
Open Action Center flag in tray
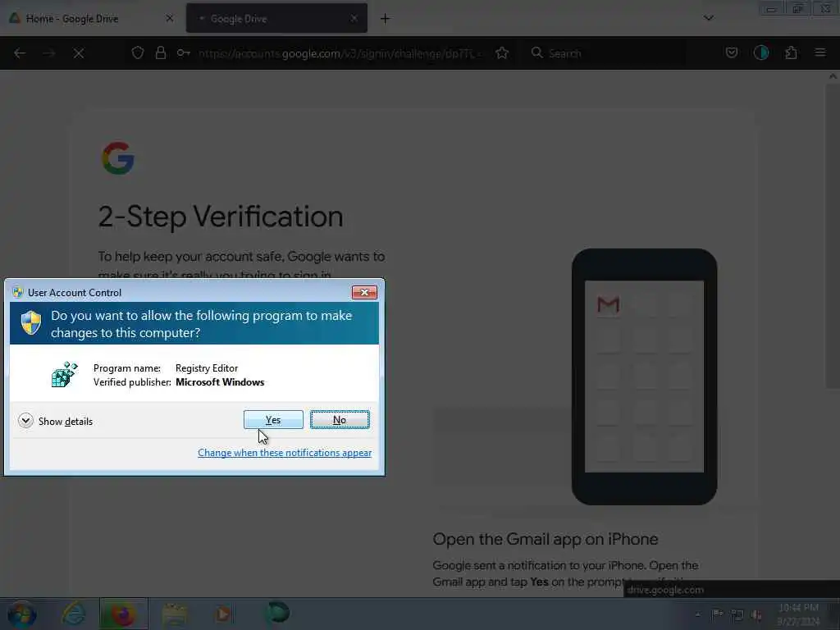click(x=717, y=614)
